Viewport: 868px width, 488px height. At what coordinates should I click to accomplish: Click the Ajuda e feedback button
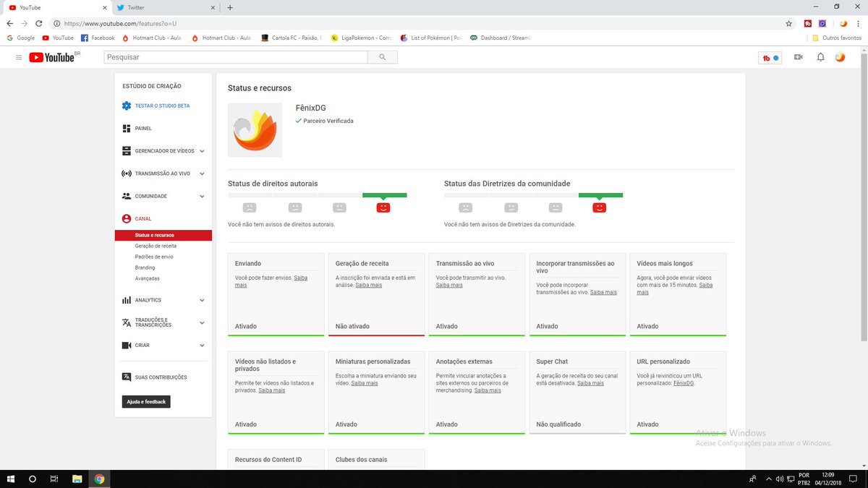146,401
